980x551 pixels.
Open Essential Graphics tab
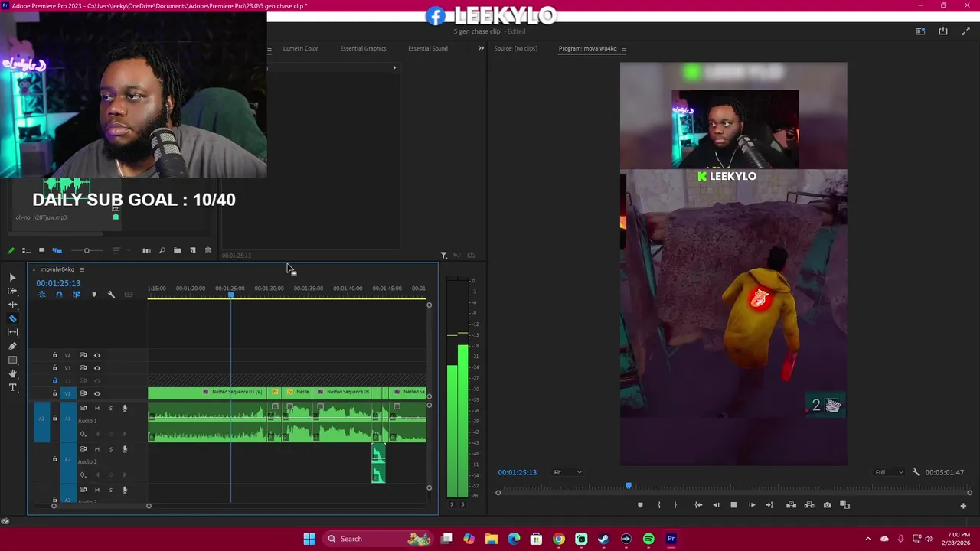coord(363,48)
